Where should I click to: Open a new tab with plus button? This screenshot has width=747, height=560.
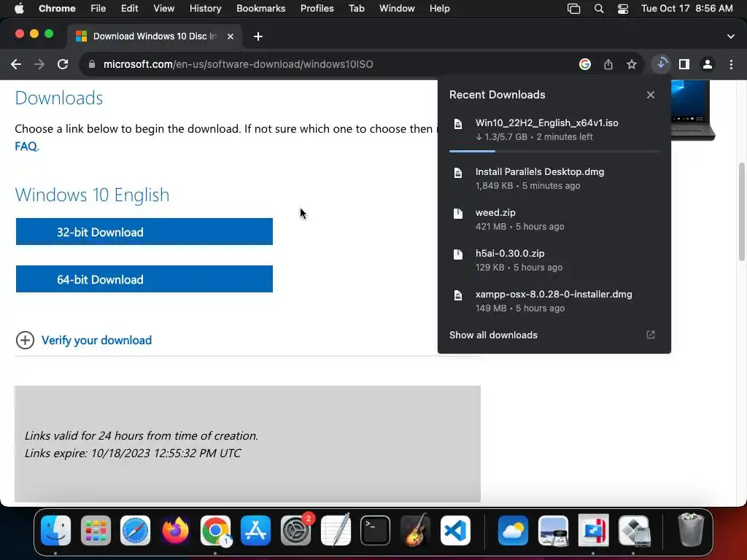pyautogui.click(x=258, y=36)
